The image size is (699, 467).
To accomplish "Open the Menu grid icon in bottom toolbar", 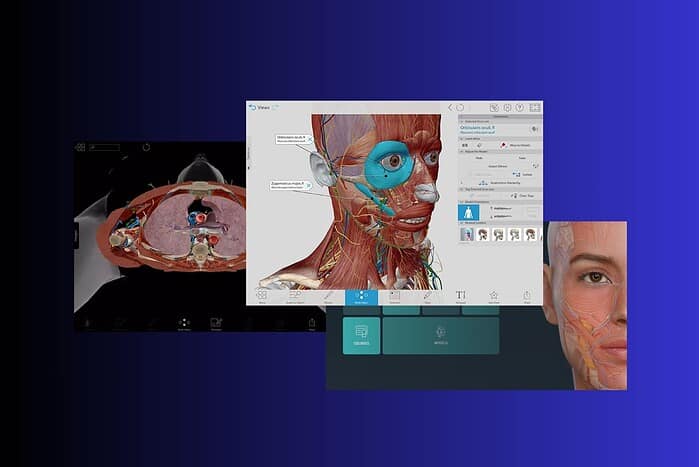I will coord(261,295).
